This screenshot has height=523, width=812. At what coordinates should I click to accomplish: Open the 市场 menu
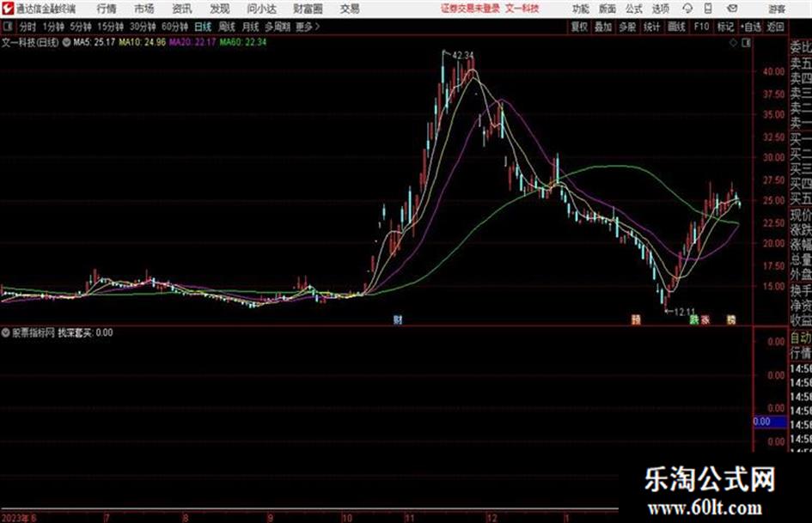point(144,9)
